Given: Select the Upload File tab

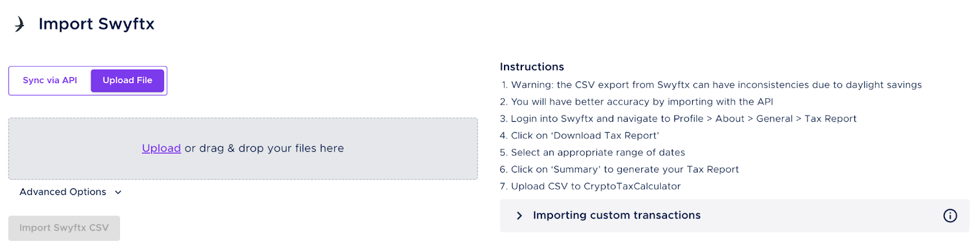Looking at the screenshot, I should [127, 80].
